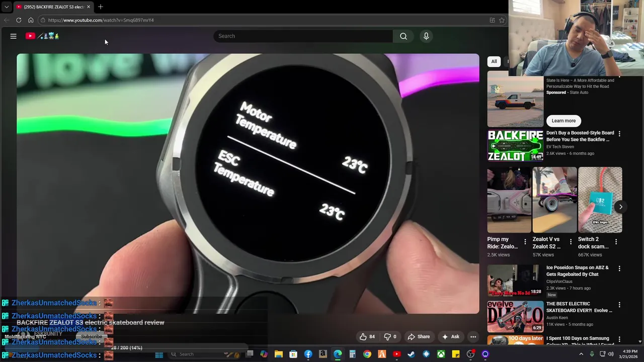Open I Spent 100 Days on Samsung video
Image resolution: width=644 pixels, height=362 pixels.
[x=578, y=340]
